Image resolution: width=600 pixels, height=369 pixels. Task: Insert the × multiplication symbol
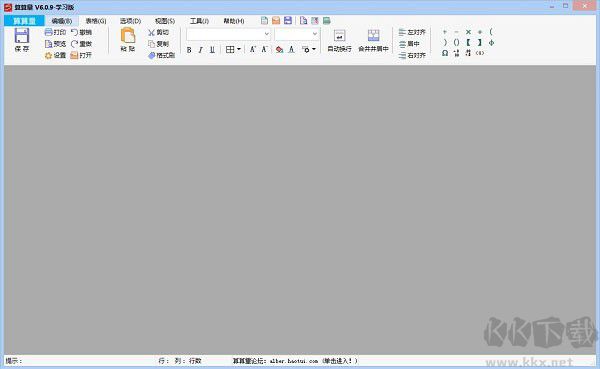coord(468,32)
